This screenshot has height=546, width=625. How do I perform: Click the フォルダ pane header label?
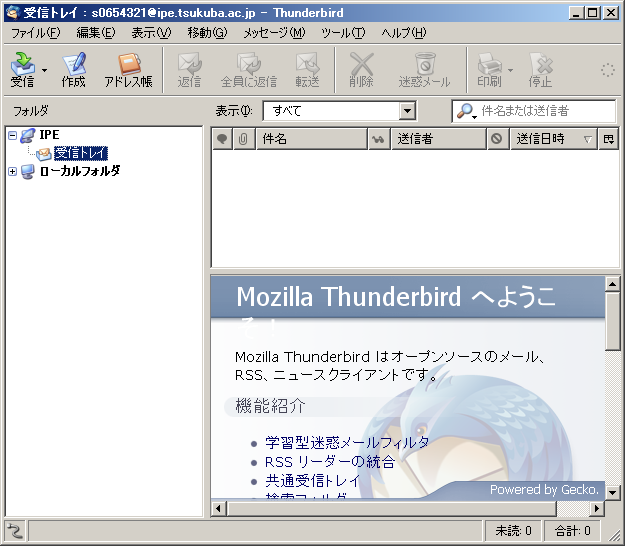[31, 111]
